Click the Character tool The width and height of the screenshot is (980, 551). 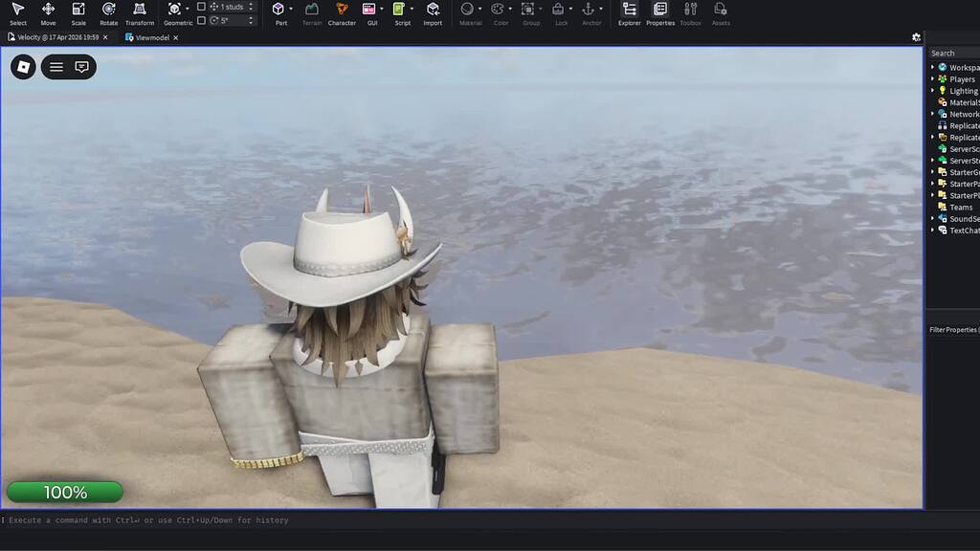pyautogui.click(x=342, y=13)
